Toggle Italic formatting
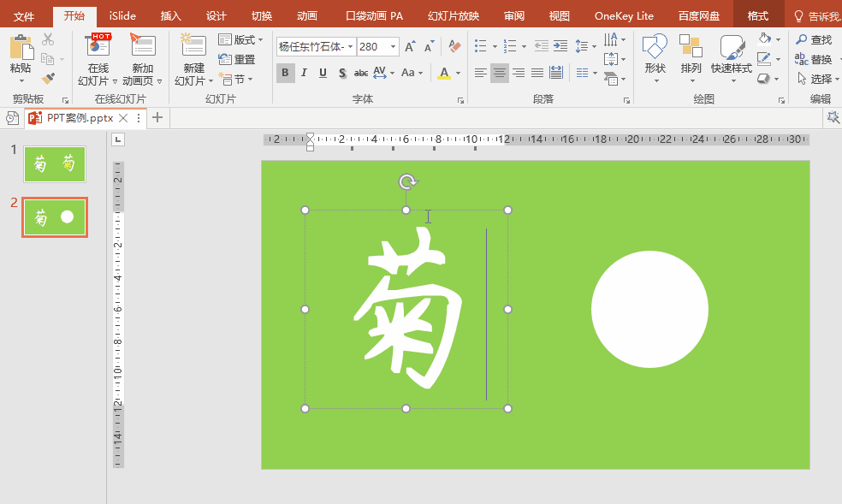Image resolution: width=842 pixels, height=504 pixels. (304, 73)
